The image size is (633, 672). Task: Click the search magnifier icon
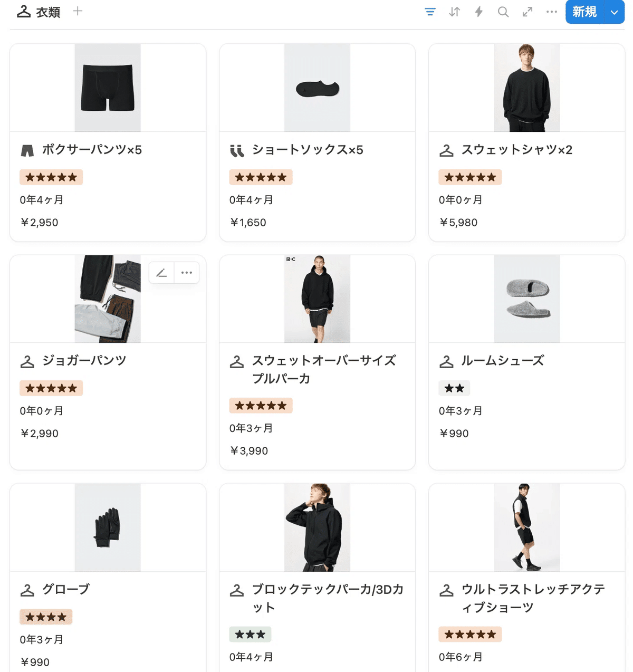coord(503,12)
